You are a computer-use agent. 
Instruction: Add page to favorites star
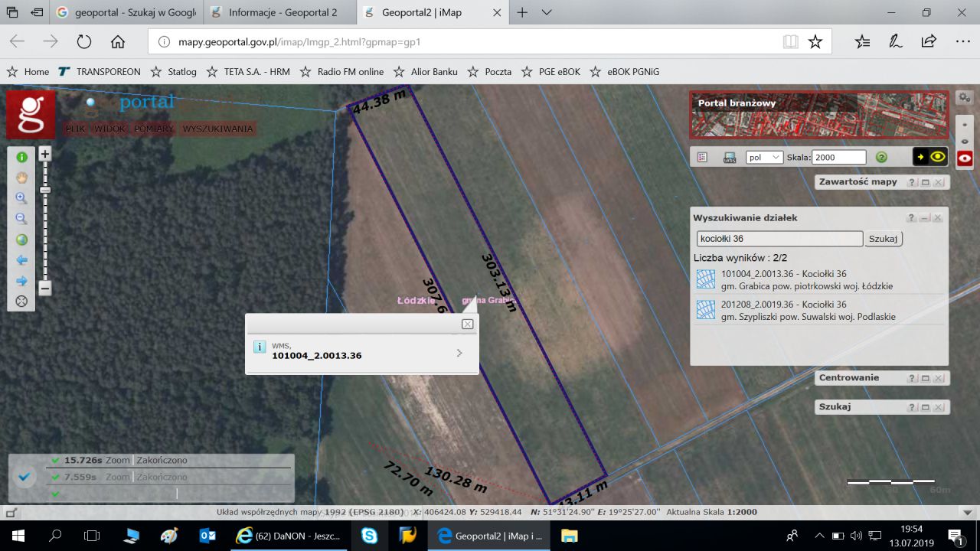(x=815, y=42)
